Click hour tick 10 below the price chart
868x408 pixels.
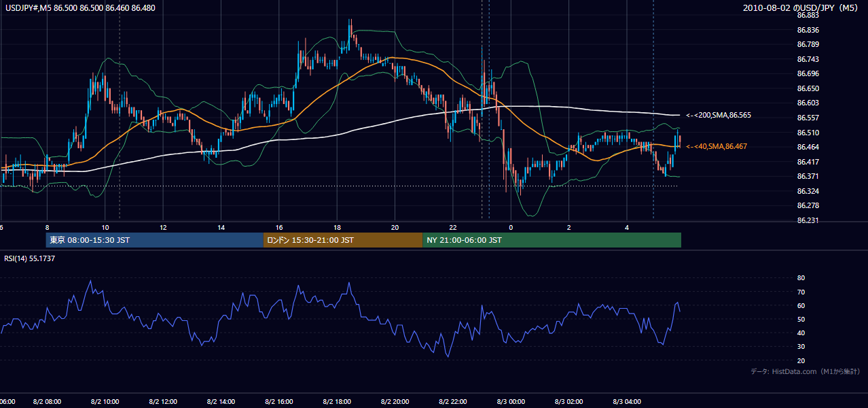pyautogui.click(x=105, y=228)
